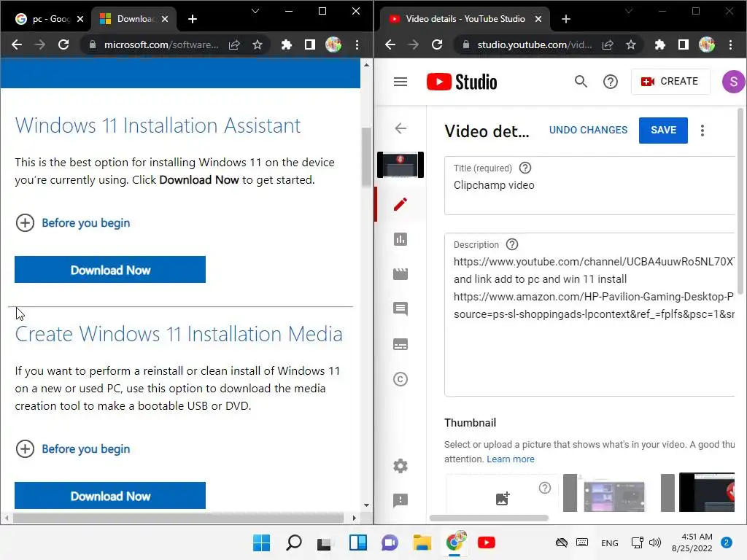Click the Title help question icon

coord(525,168)
